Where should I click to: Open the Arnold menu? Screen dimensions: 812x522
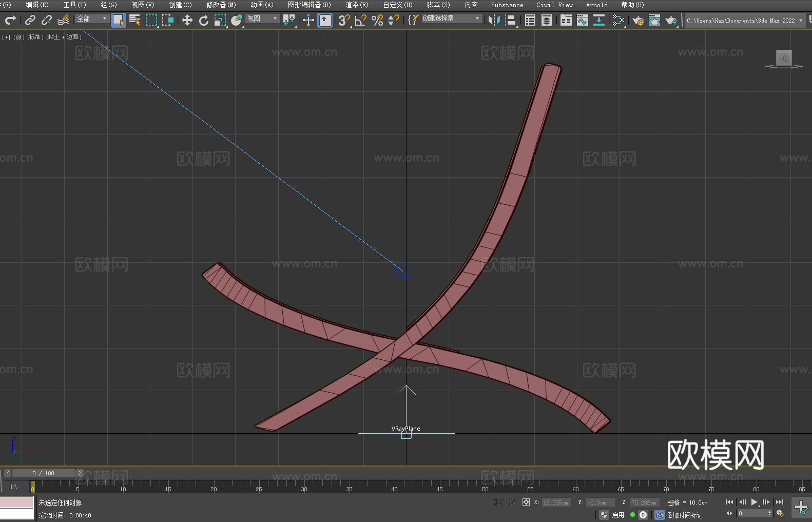tap(596, 5)
